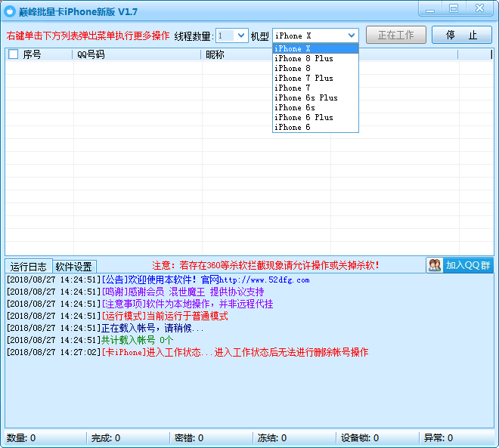The height and width of the screenshot is (448, 499).
Task: Open the 线程数量 thread count dropdown
Action: [x=241, y=36]
